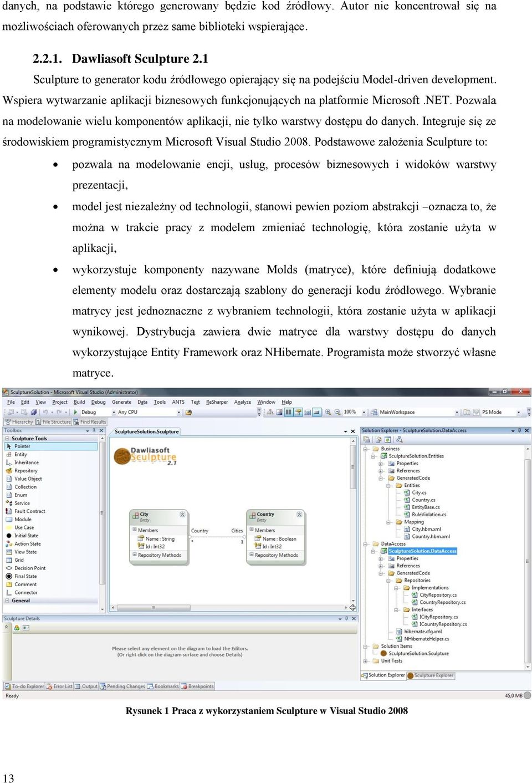Collapse the Country entity shape chevron

(x=299, y=515)
